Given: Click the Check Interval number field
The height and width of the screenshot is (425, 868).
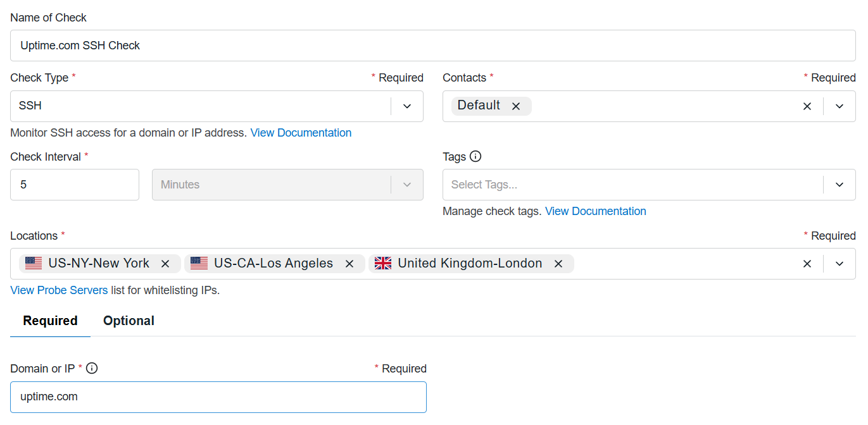Looking at the screenshot, I should point(75,185).
